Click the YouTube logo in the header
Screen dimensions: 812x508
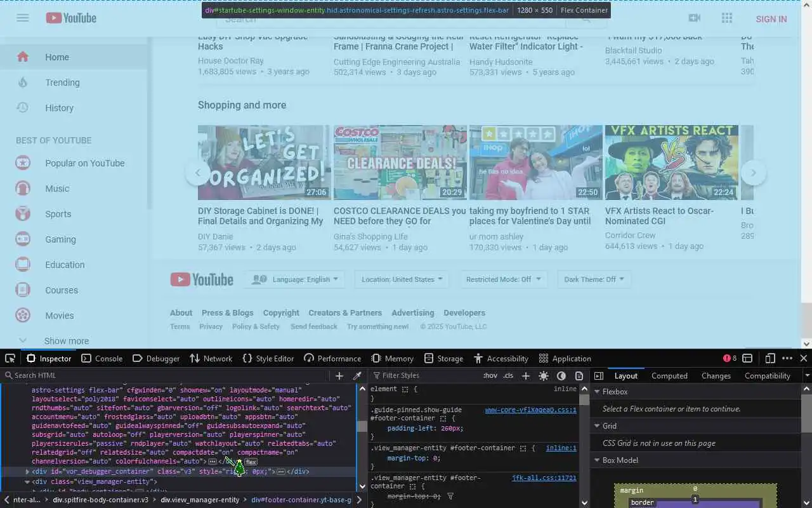pyautogui.click(x=71, y=18)
